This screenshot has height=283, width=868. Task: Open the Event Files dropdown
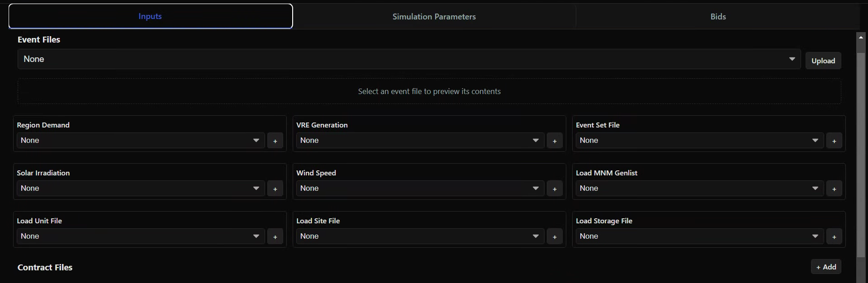pos(409,59)
